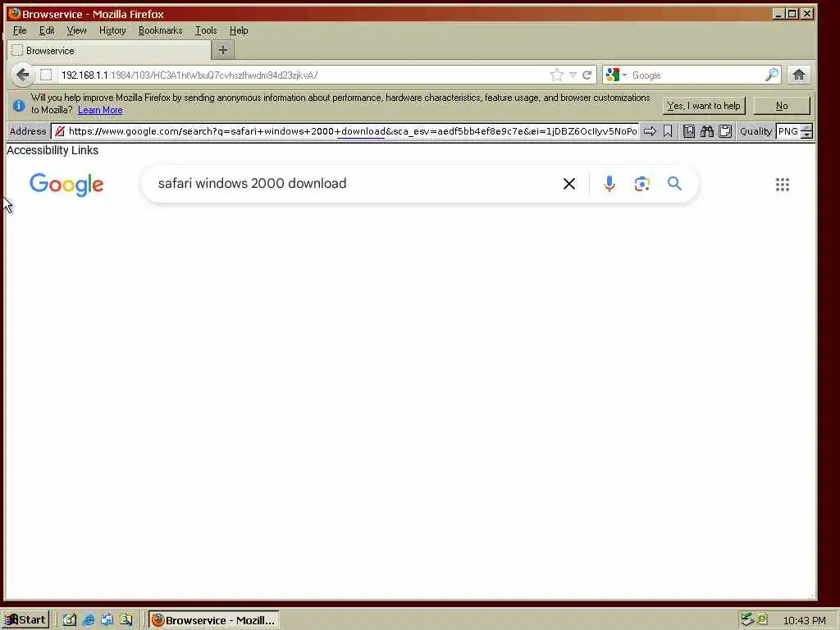Viewport: 840px width, 630px height.
Task: Start voice search with microphone icon
Action: pos(609,184)
